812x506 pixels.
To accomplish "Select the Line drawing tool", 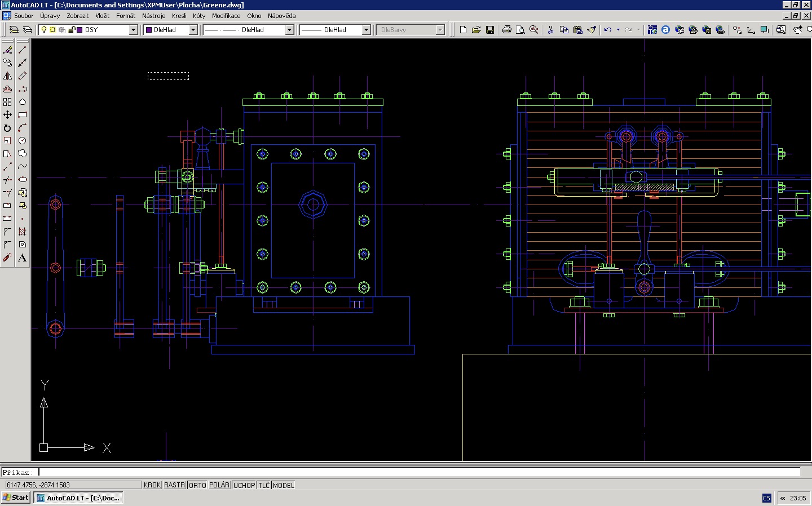I will [x=23, y=50].
